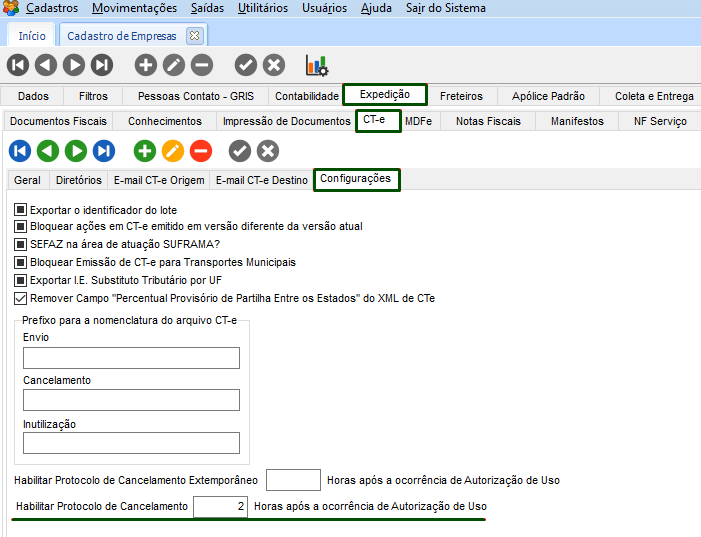
Task: Select the Expedição tab
Action: pyautogui.click(x=384, y=94)
